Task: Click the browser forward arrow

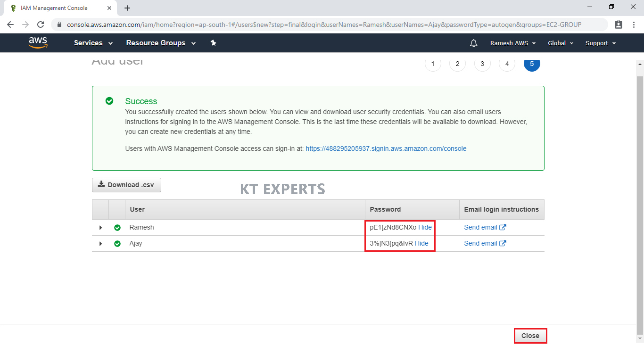Action: click(x=25, y=25)
